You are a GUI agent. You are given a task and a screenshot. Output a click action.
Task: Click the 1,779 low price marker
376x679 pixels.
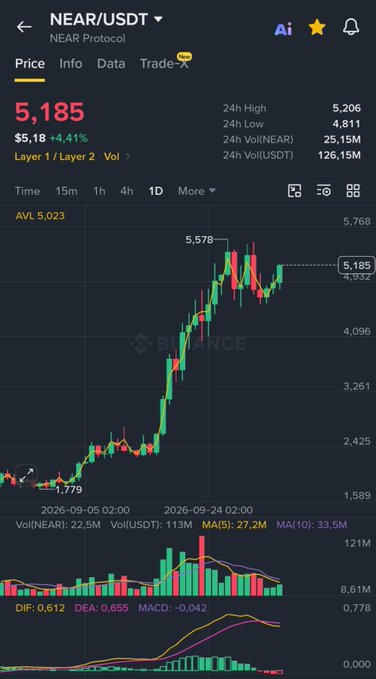[68, 490]
